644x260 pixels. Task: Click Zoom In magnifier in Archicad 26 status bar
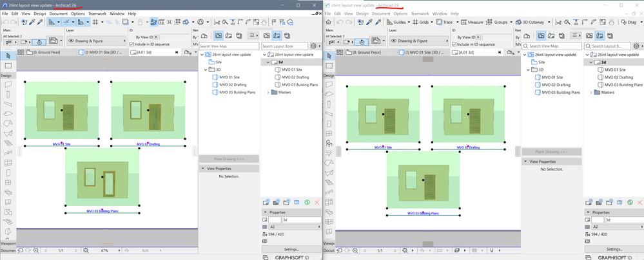[x=36, y=250]
